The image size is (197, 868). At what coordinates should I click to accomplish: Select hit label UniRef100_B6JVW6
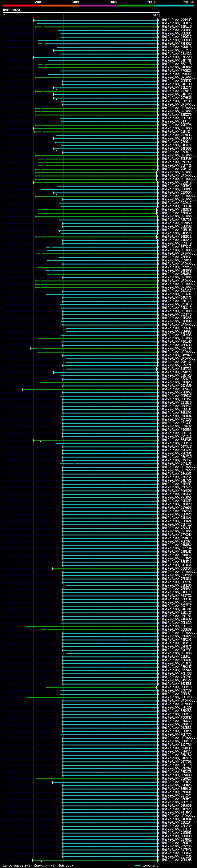(177, 440)
